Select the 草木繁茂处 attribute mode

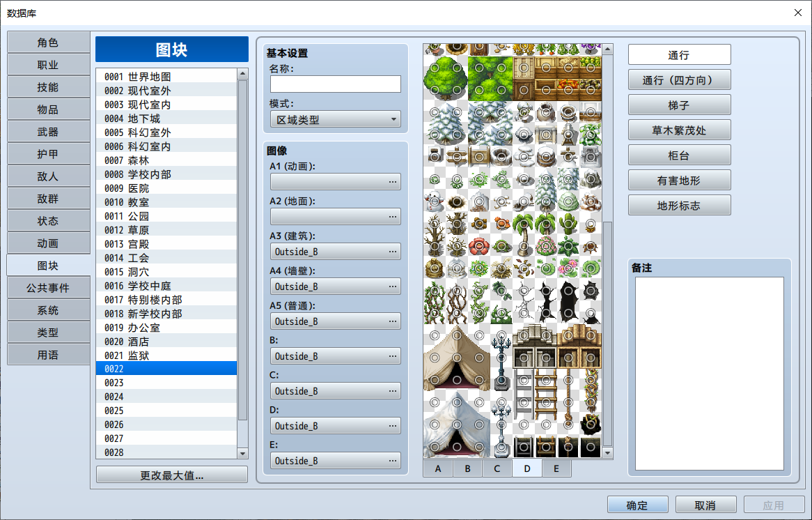pos(680,130)
